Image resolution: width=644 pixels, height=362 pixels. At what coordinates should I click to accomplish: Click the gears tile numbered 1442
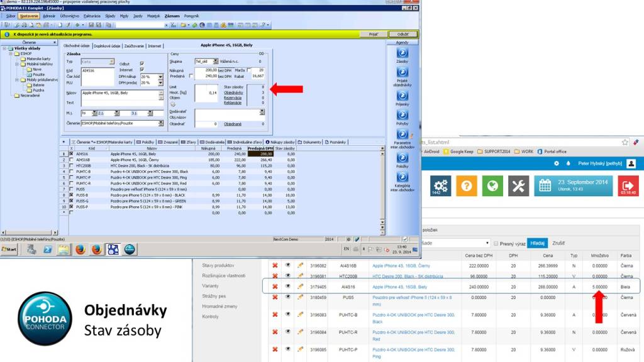pos(441,185)
